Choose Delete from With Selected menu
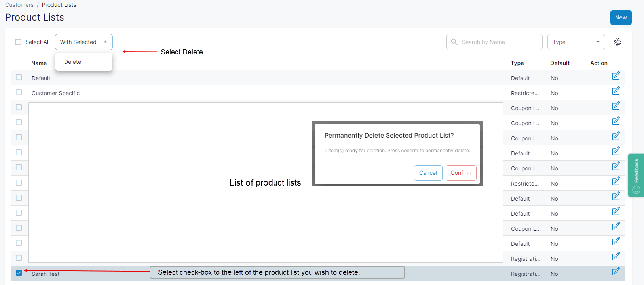644x285 pixels. pos(73,62)
